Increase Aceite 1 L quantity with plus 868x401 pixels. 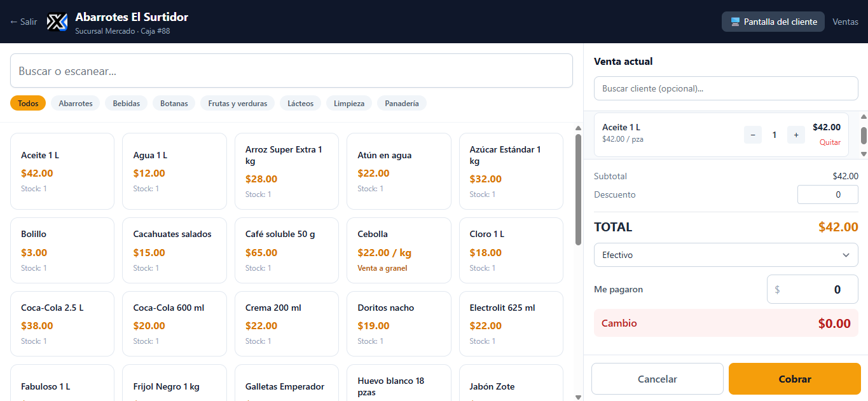point(796,135)
